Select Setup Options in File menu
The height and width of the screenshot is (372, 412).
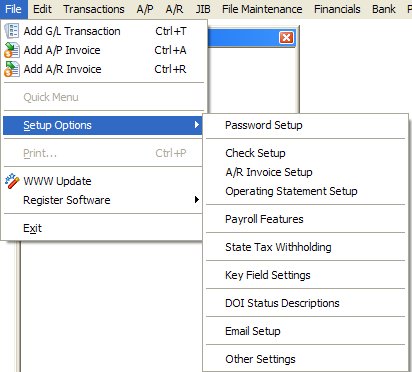(103, 125)
